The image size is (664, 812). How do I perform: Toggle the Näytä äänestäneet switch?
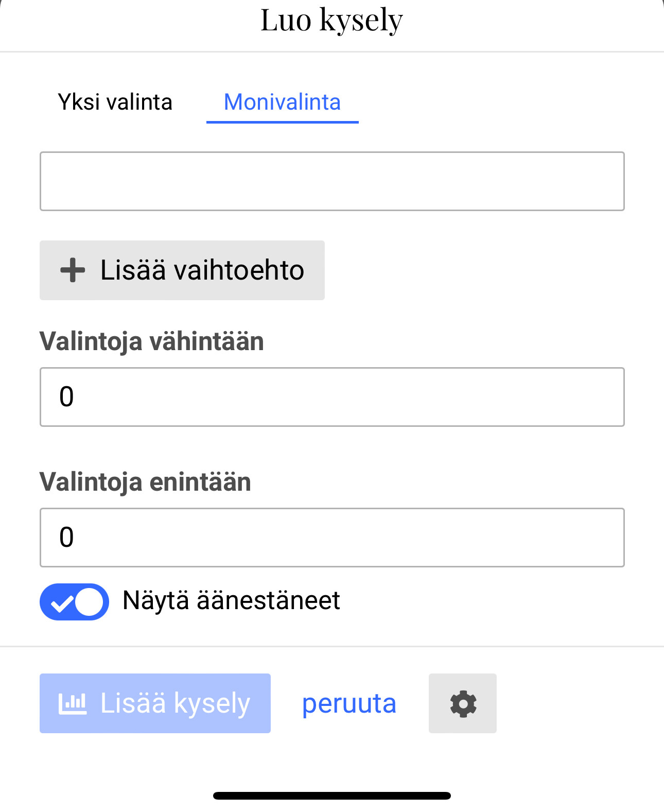point(74,601)
